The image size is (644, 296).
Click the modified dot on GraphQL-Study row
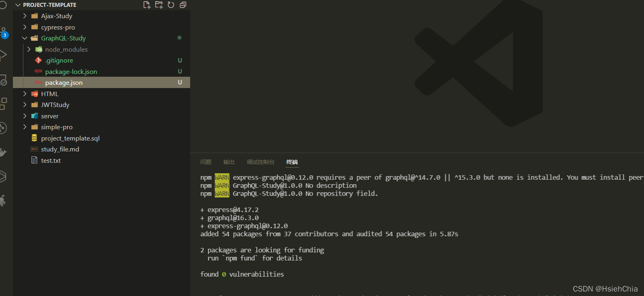pos(180,38)
